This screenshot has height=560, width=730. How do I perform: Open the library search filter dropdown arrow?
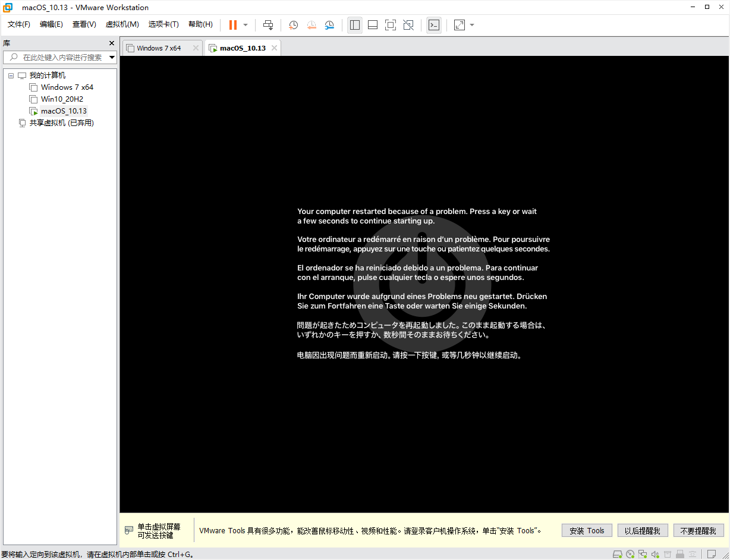pos(112,58)
